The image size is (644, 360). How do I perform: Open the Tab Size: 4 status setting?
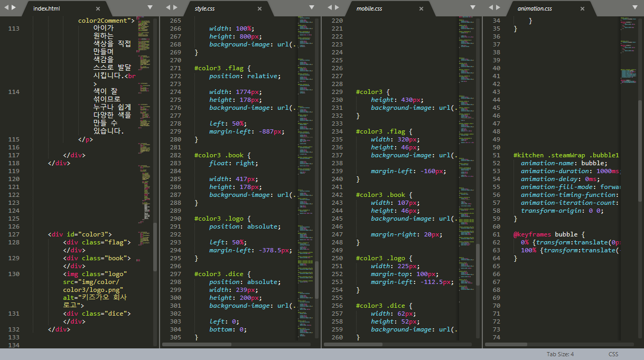560,354
